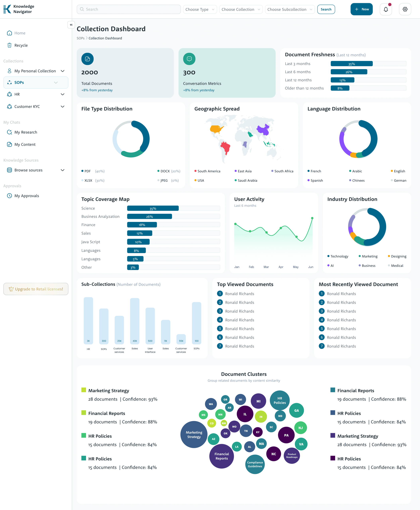This screenshot has height=510, width=420.
Task: Open the Choose Type dropdown
Action: coord(200,9)
